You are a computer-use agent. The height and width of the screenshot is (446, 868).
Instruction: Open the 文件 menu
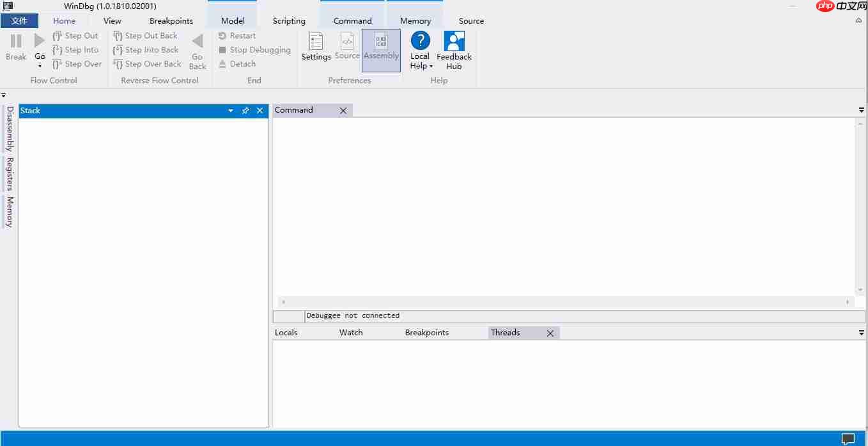[19, 20]
